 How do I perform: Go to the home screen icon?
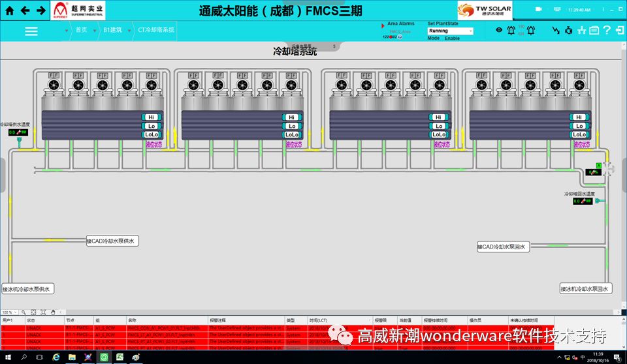(10, 10)
